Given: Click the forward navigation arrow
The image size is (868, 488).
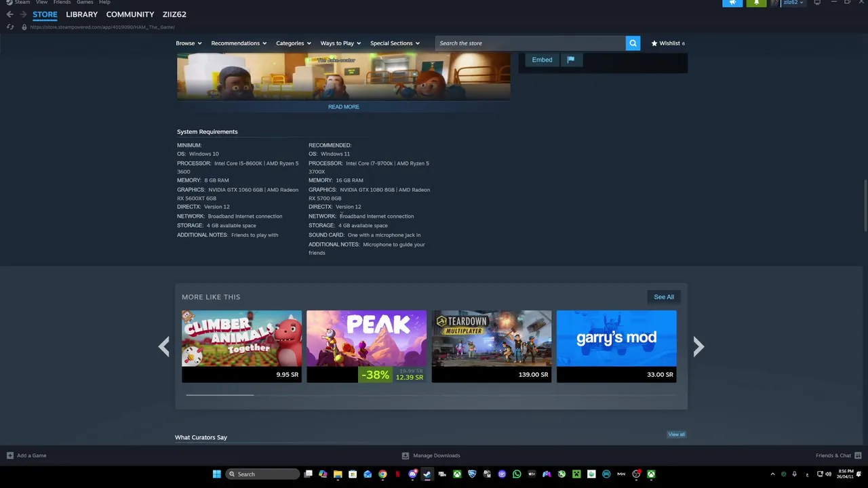Looking at the screenshot, I should (23, 14).
